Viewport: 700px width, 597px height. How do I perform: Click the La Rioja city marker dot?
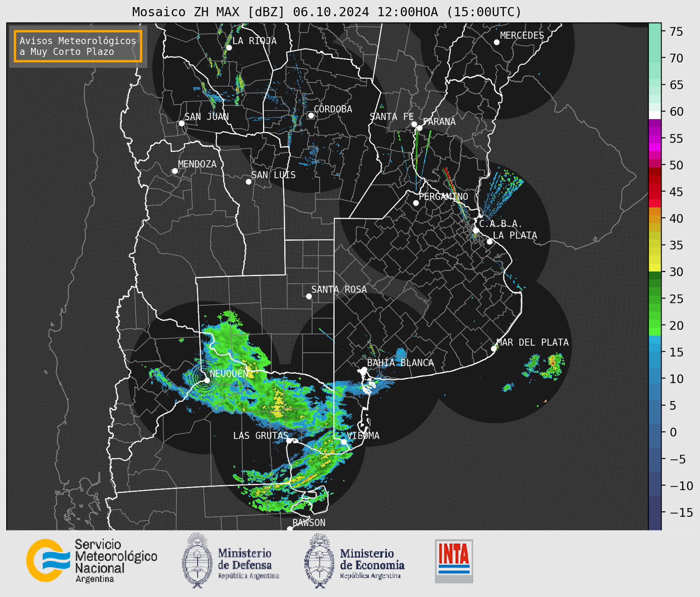click(x=229, y=48)
